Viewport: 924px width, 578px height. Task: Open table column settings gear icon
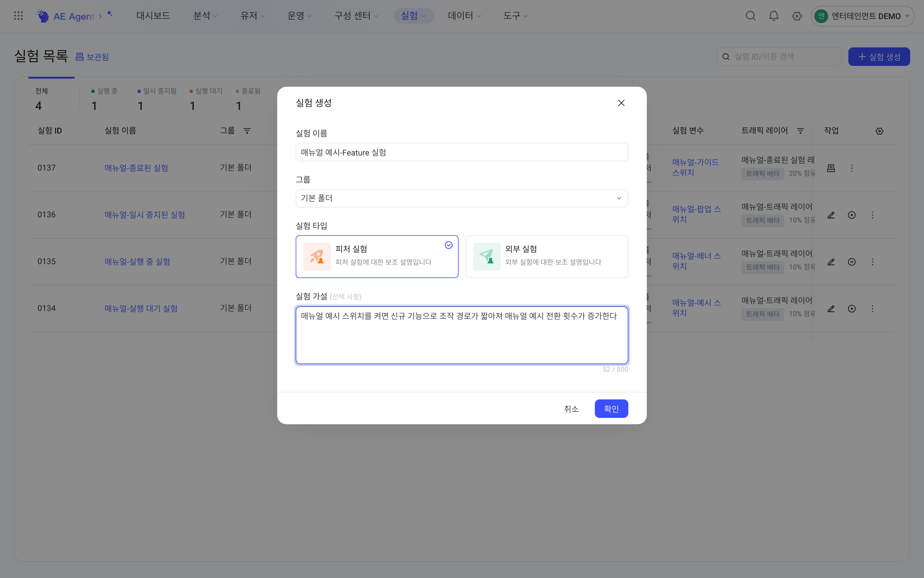click(879, 131)
